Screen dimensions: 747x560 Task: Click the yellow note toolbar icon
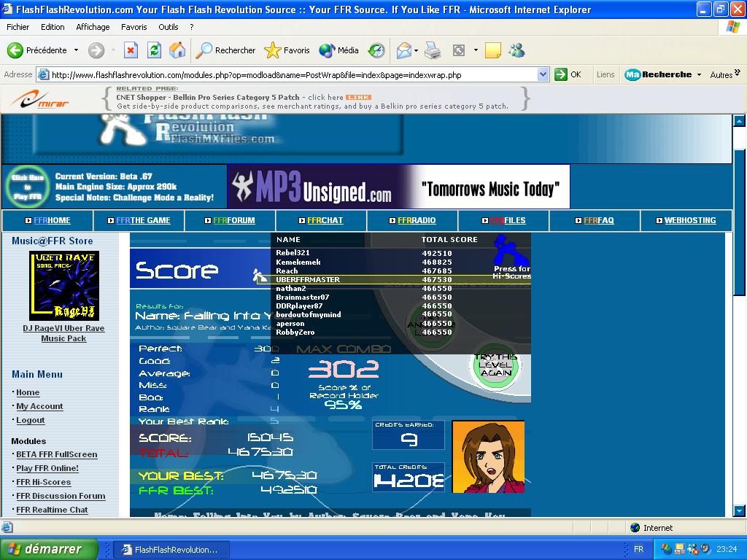493,50
